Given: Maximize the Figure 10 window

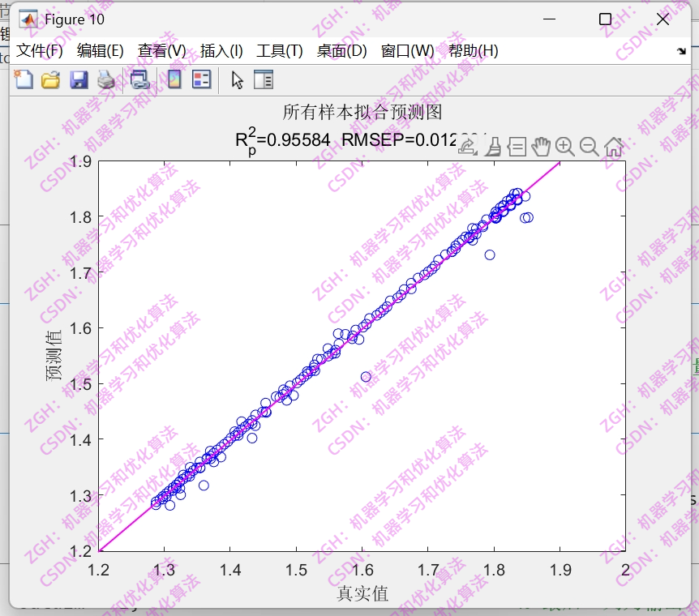Looking at the screenshot, I should click(x=605, y=19).
